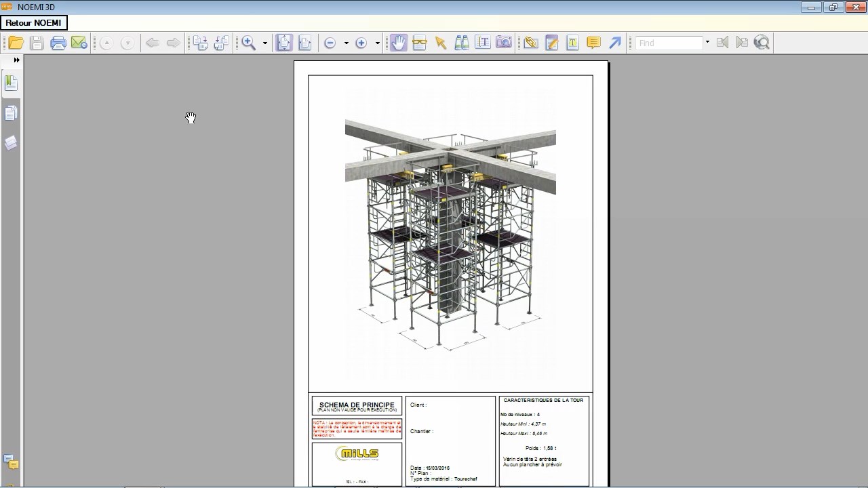The width and height of the screenshot is (868, 488).
Task: Click the Open file folder icon
Action: point(16,43)
